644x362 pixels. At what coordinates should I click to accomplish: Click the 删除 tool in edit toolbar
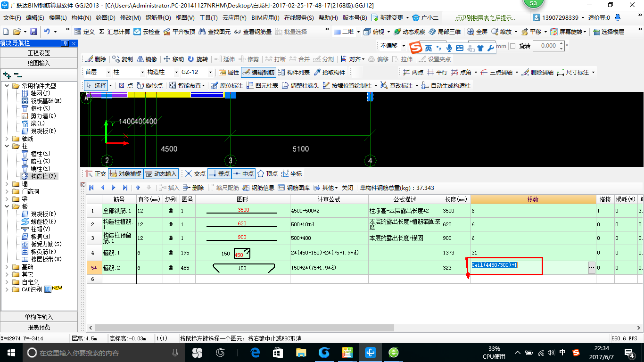click(96, 59)
